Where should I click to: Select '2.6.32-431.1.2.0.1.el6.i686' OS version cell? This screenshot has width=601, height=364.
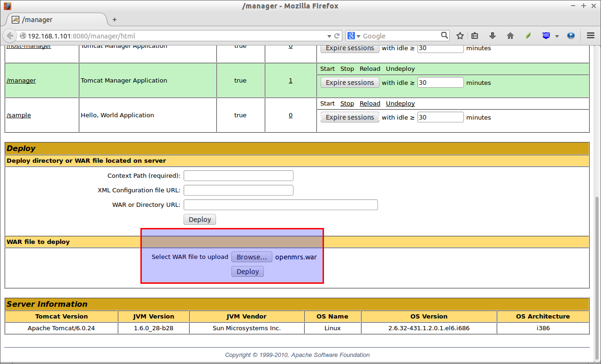[429, 328]
